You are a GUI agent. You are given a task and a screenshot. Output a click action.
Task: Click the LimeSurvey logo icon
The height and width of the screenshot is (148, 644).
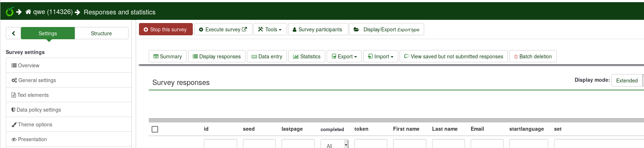click(x=10, y=12)
